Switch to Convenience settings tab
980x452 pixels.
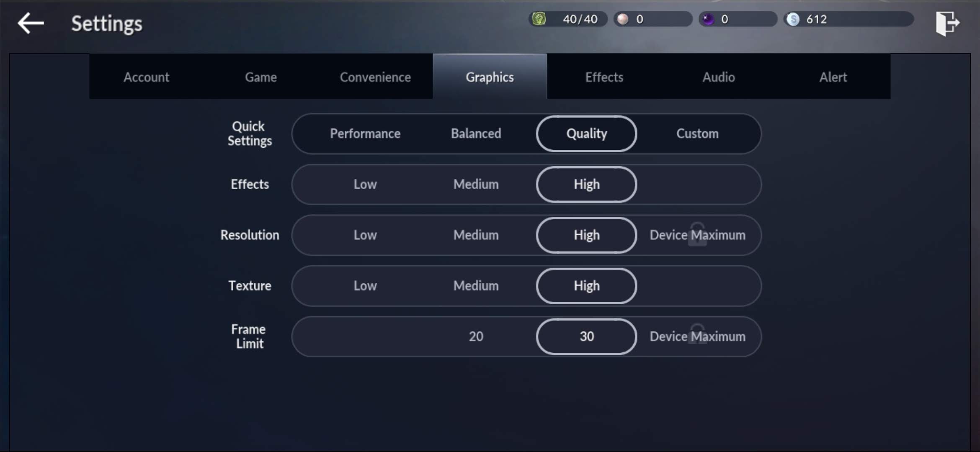pos(376,77)
